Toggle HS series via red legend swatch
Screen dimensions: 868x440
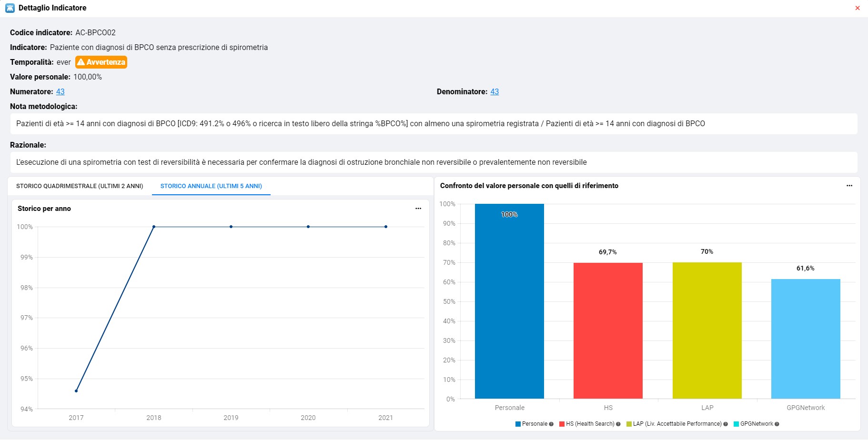(562, 424)
